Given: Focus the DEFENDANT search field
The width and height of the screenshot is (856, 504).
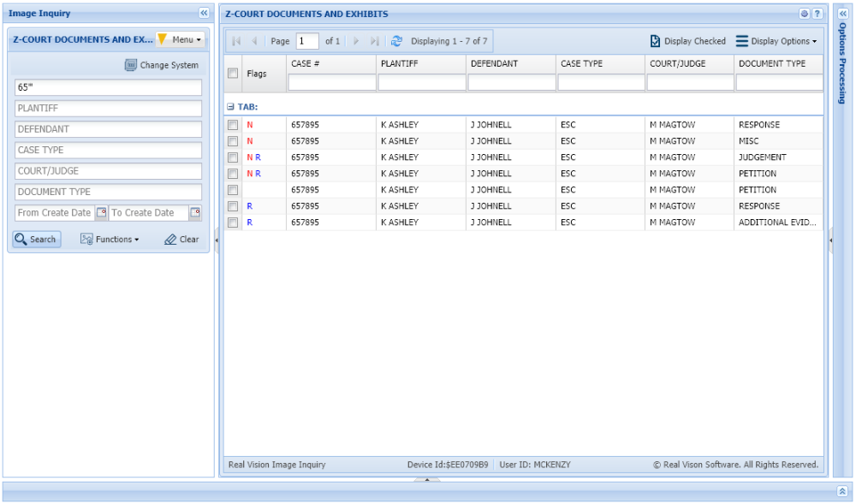Looking at the screenshot, I should tap(108, 129).
